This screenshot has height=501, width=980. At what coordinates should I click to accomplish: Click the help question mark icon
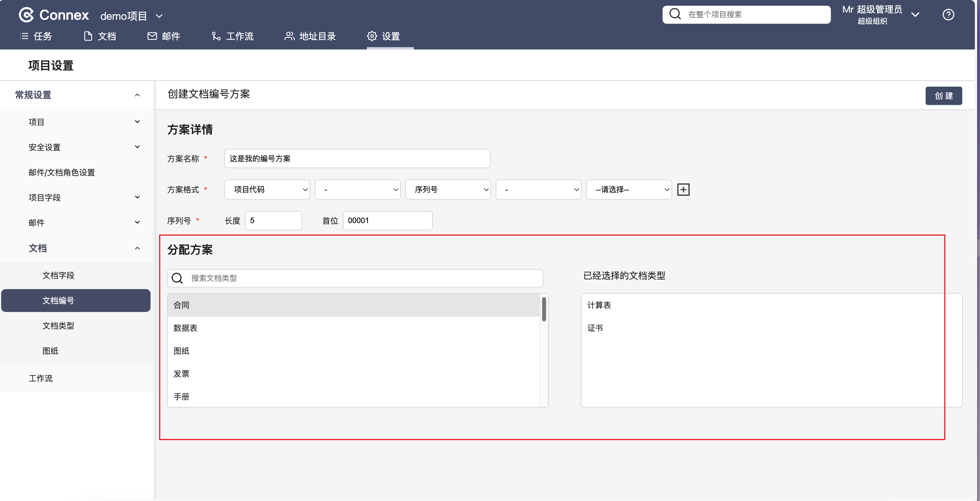948,15
